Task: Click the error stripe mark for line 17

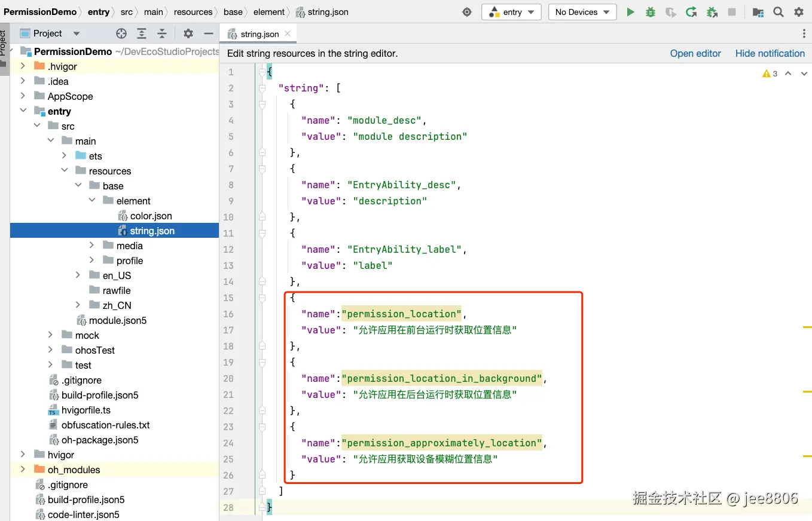Action: (x=807, y=327)
